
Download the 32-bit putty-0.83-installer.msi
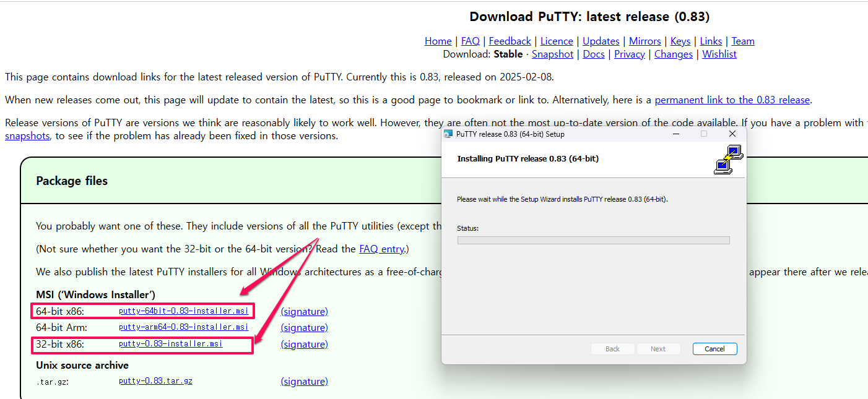171,344
